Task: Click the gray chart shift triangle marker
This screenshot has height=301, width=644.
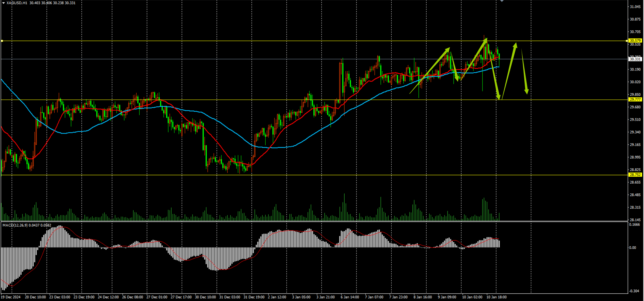Action: pyautogui.click(x=502, y=1)
